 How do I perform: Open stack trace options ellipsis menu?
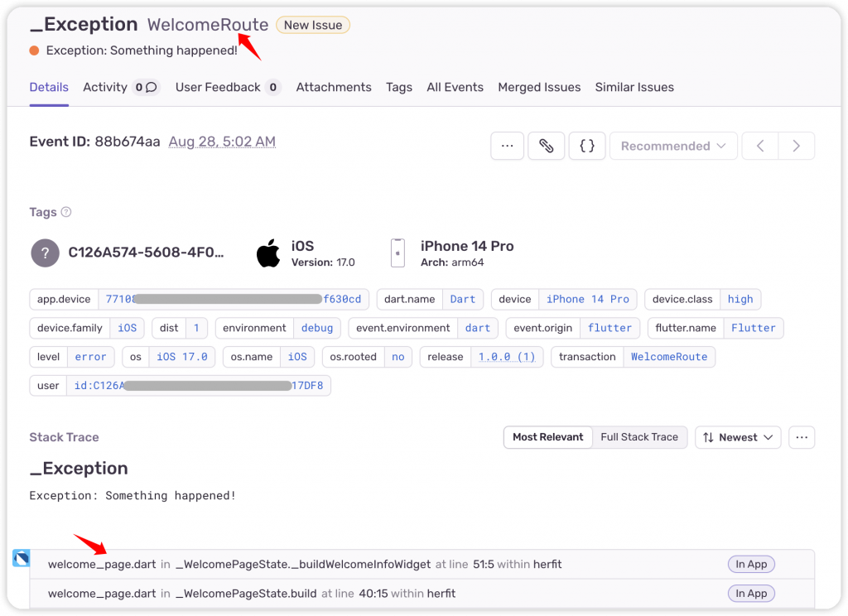802,437
